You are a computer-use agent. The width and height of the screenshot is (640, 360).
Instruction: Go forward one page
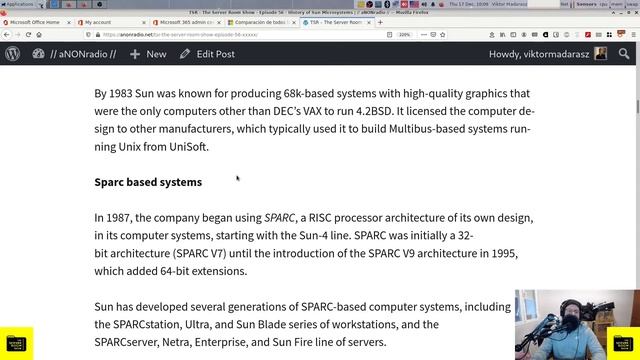(18, 35)
